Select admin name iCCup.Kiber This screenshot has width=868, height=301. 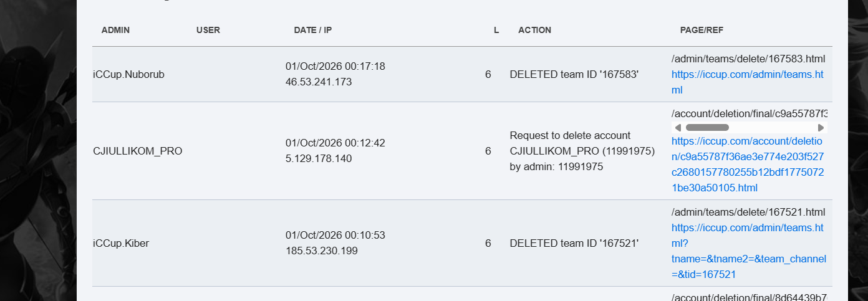click(121, 243)
